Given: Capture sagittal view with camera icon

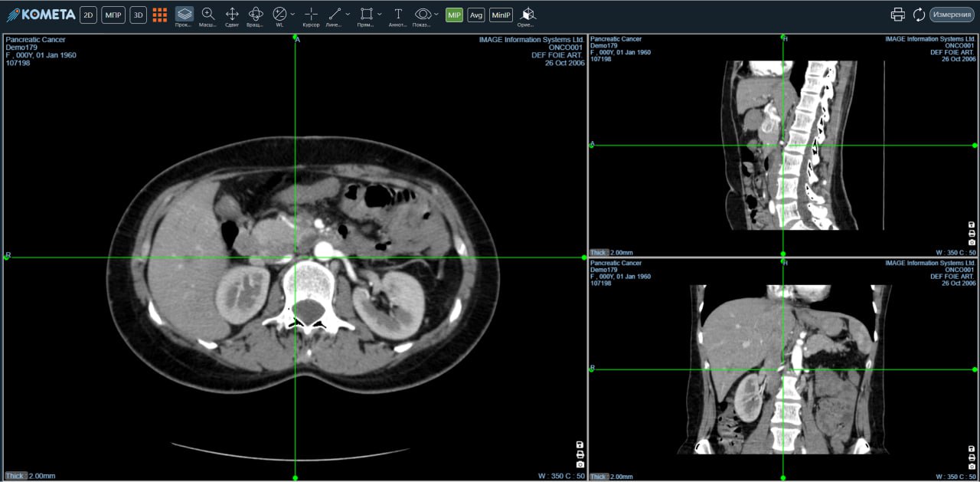Looking at the screenshot, I should [972, 242].
